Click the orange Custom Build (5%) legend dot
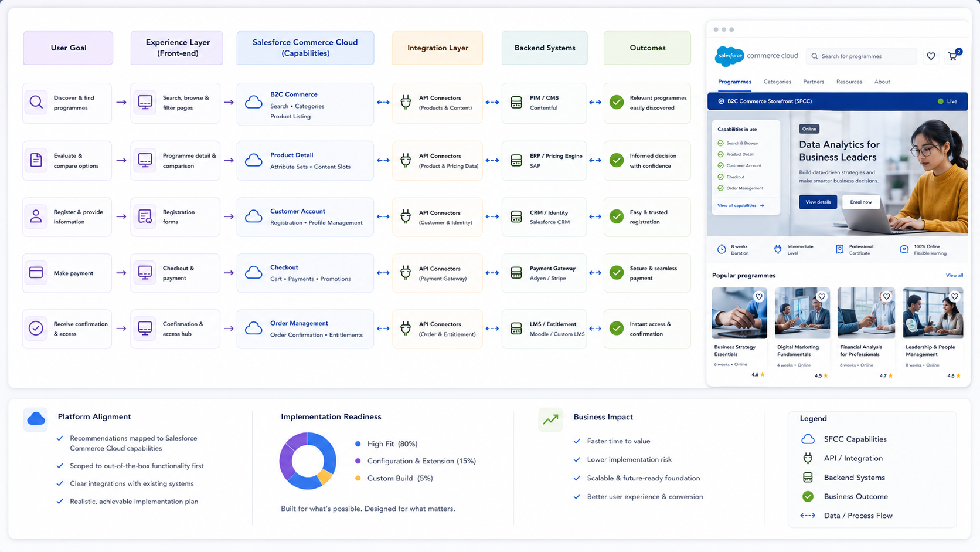Image resolution: width=980 pixels, height=552 pixels. click(358, 478)
